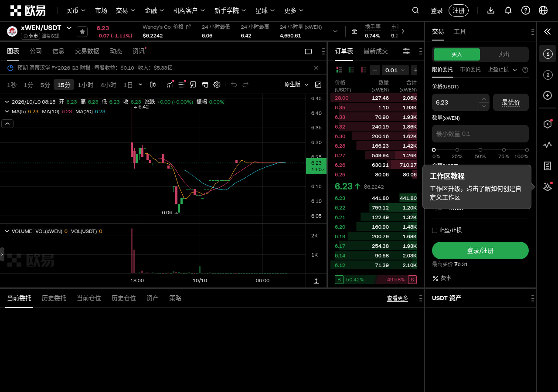Viewport: 558px width, 392px height.
Task: Click the green 登录/注册 button
Action: point(480,250)
